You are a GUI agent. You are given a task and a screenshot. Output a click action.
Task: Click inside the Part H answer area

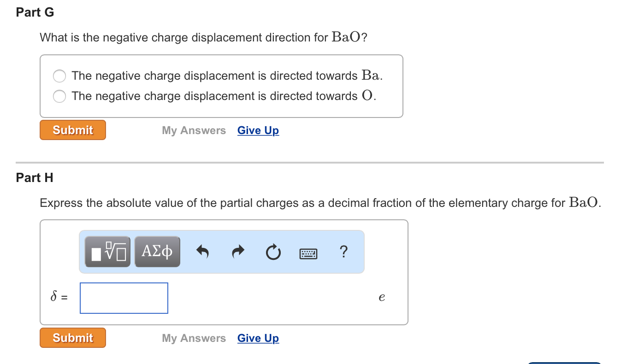[231, 298]
